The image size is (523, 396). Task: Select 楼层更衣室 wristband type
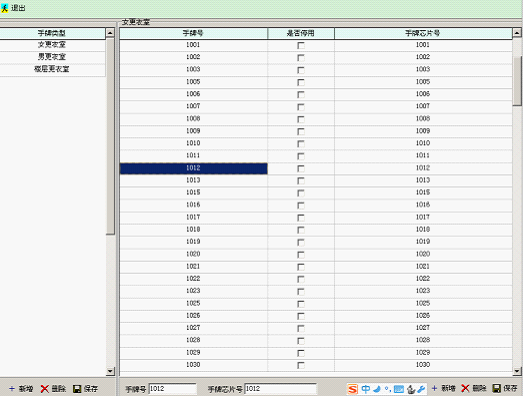coord(52,69)
